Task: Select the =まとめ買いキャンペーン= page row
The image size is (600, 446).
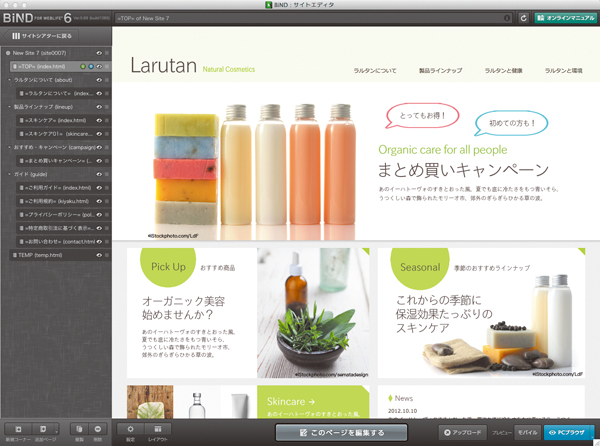Action: coord(64,161)
